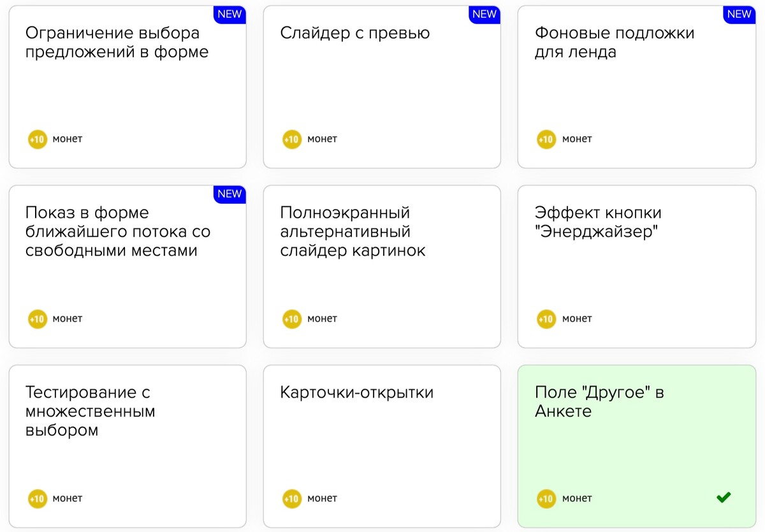765x532 pixels.
Task: Click the +10 coin icon under 'Фоновые подложки для ленда'
Action: tap(546, 139)
